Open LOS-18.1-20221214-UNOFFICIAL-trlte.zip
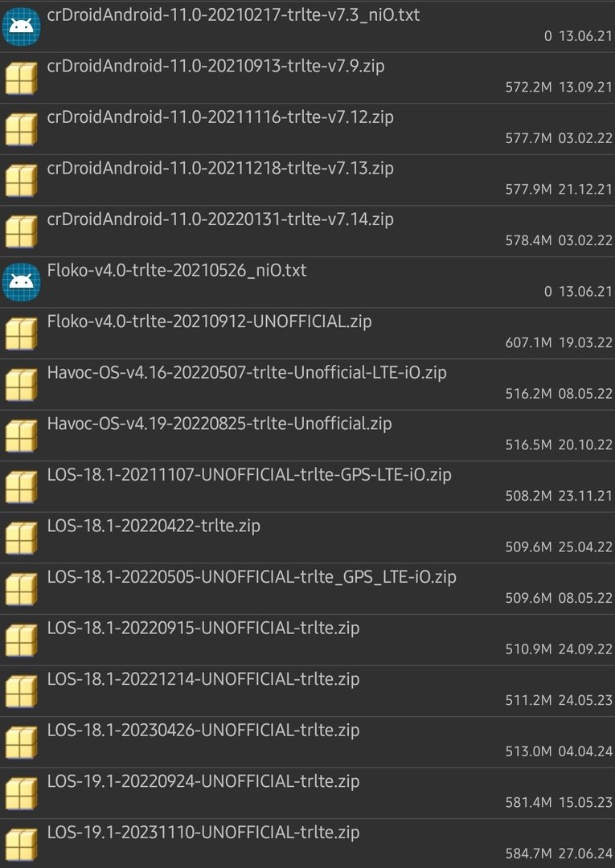Viewport: 615px width, 868px height. pos(307,691)
